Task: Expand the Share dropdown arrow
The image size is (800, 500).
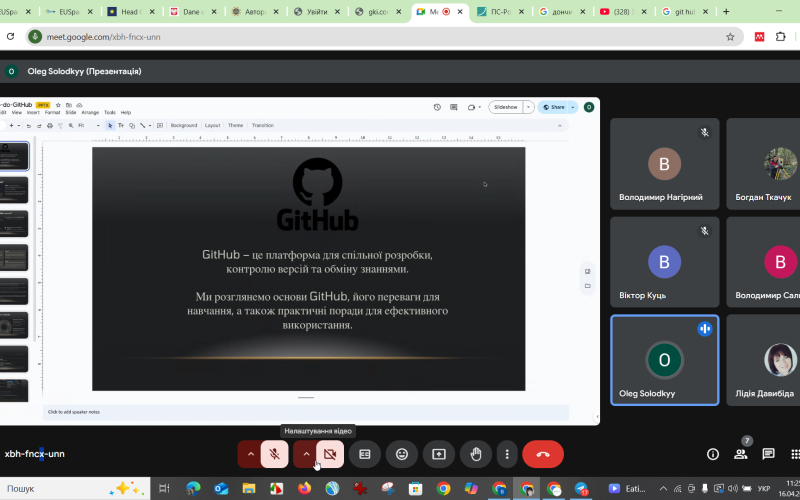Action: [573, 107]
